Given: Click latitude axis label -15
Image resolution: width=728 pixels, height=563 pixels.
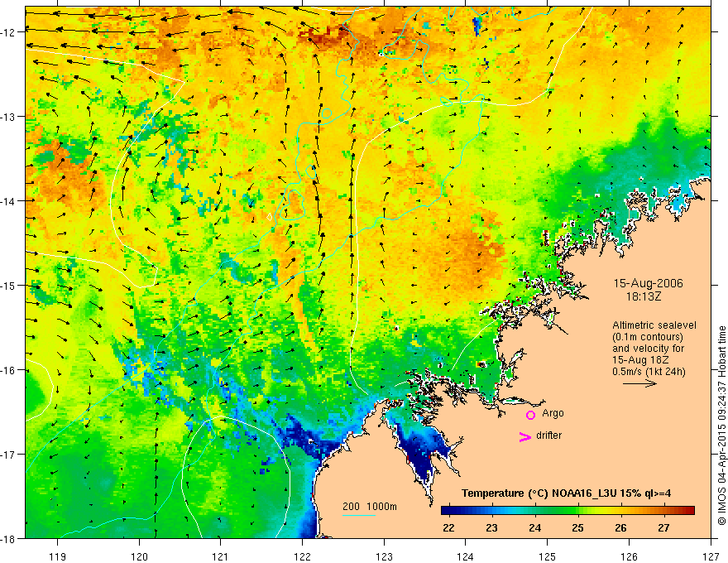Looking at the screenshot, I should (x=8, y=286).
